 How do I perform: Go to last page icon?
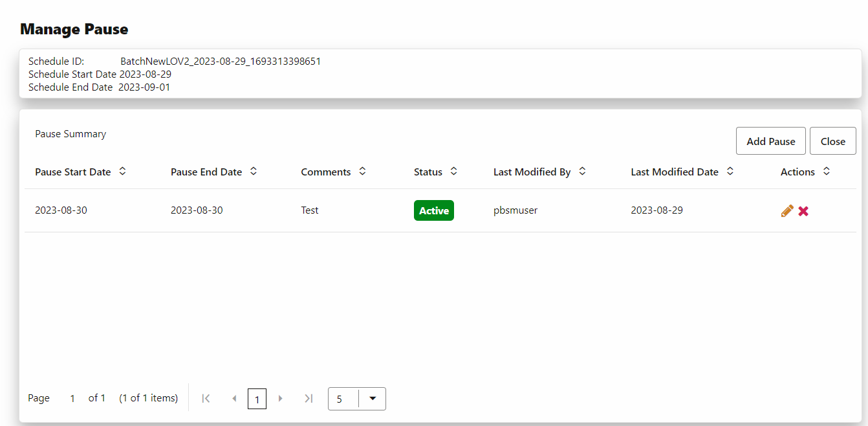click(x=309, y=398)
